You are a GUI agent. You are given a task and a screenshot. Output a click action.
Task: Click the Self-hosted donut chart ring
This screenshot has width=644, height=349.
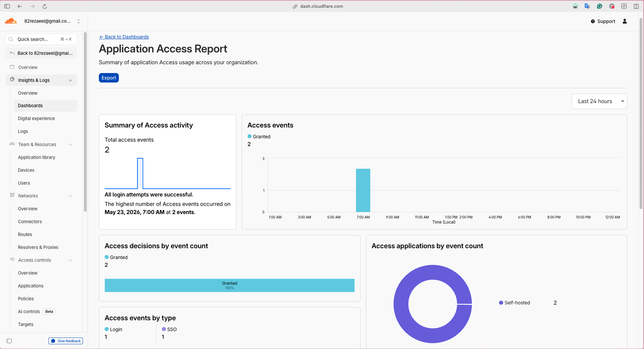(401, 304)
